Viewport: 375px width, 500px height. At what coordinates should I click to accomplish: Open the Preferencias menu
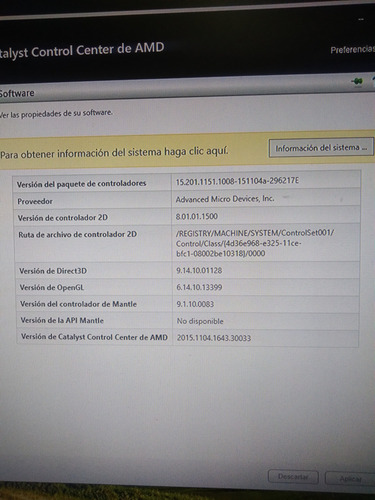pos(353,50)
